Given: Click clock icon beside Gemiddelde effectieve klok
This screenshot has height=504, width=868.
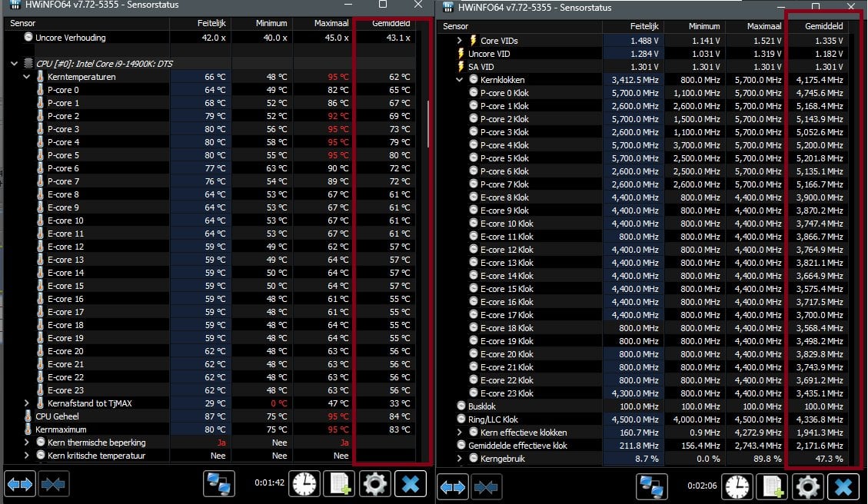Looking at the screenshot, I should (x=461, y=445).
